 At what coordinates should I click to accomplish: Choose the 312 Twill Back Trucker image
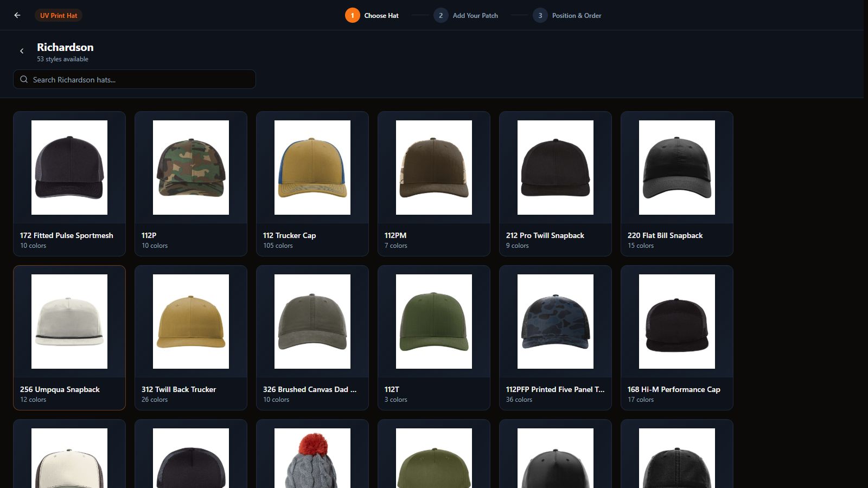pos(191,322)
